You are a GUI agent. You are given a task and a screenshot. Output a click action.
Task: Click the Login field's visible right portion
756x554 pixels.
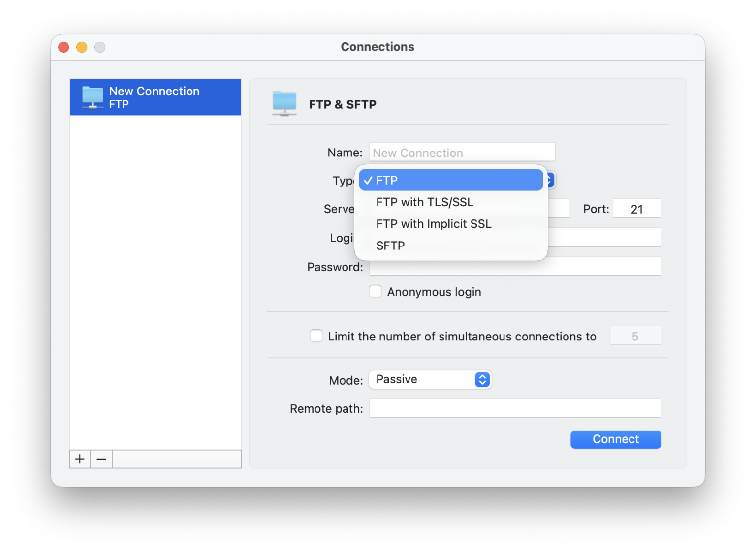coord(604,237)
